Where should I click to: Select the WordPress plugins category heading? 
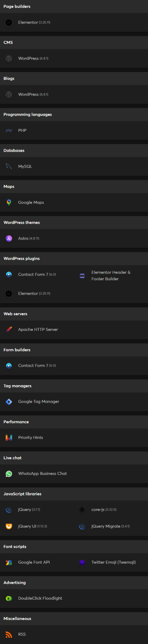(x=21, y=258)
